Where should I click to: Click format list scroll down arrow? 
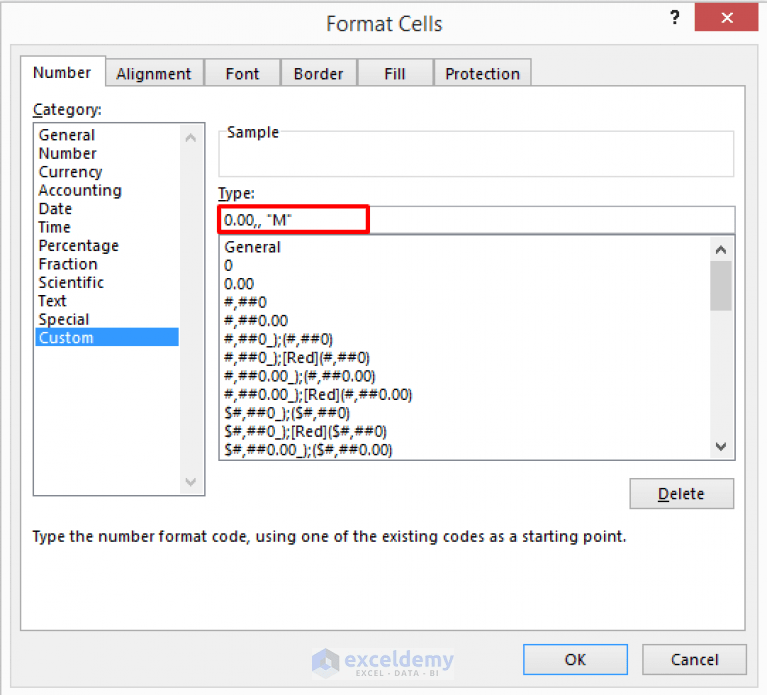click(721, 446)
